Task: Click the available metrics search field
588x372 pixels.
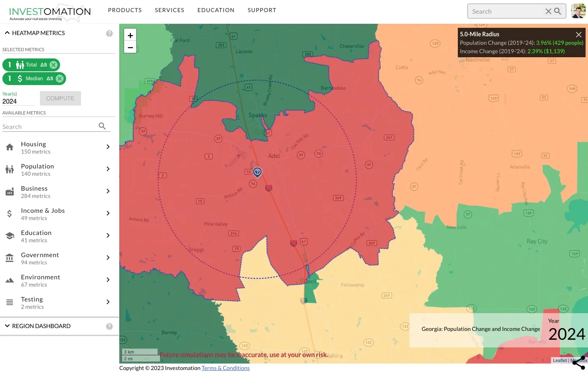Action: click(50, 127)
